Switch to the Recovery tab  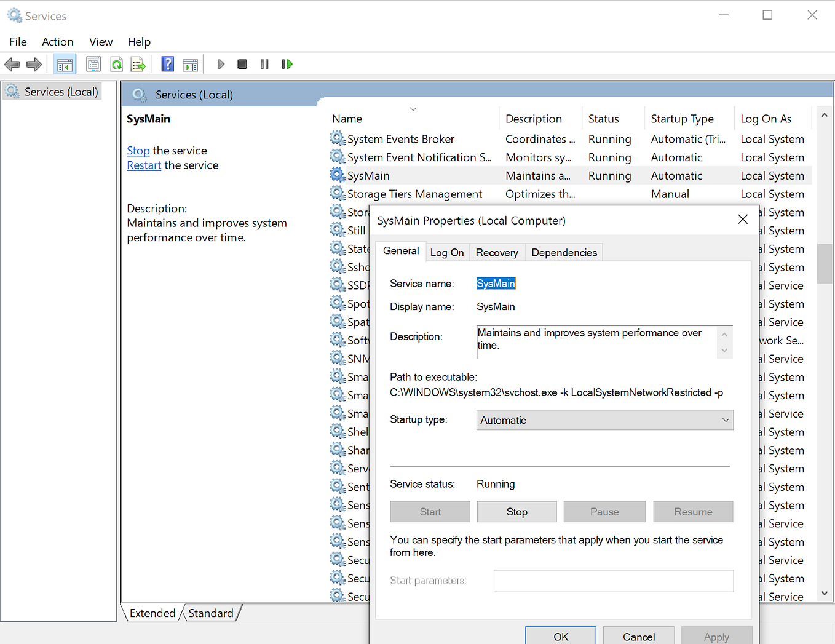pos(497,252)
